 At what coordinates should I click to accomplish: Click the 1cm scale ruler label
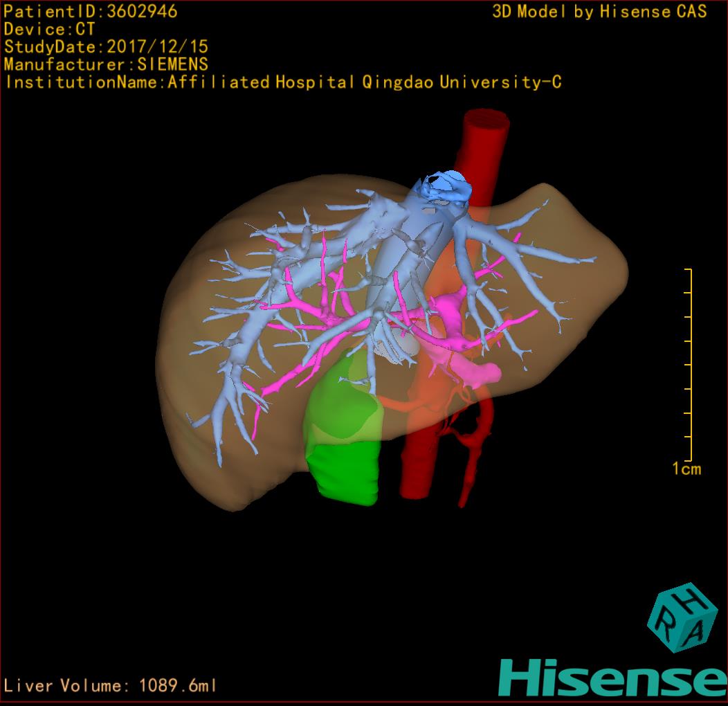(686, 469)
